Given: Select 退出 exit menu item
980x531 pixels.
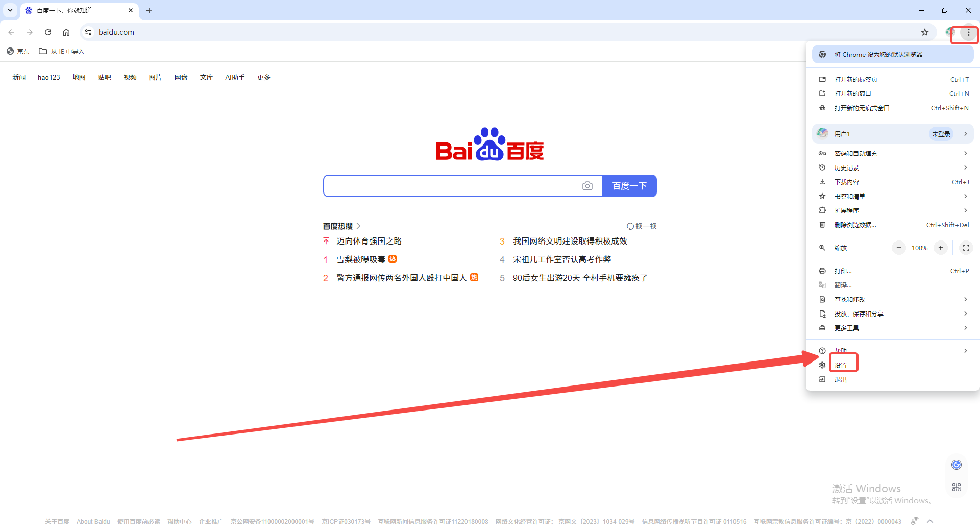Looking at the screenshot, I should point(893,379).
